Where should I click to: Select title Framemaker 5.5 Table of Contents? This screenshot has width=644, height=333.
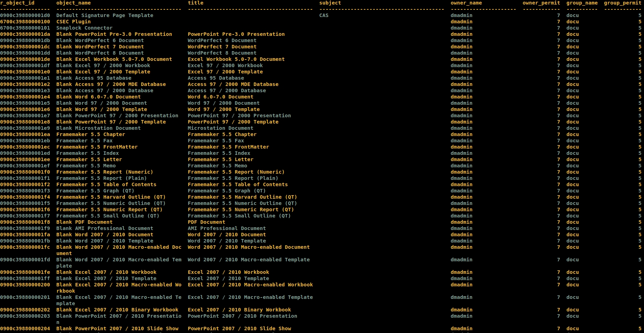pos(238,184)
